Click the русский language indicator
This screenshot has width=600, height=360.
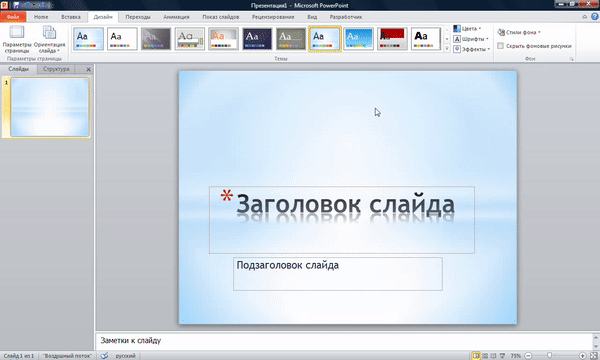coord(126,356)
